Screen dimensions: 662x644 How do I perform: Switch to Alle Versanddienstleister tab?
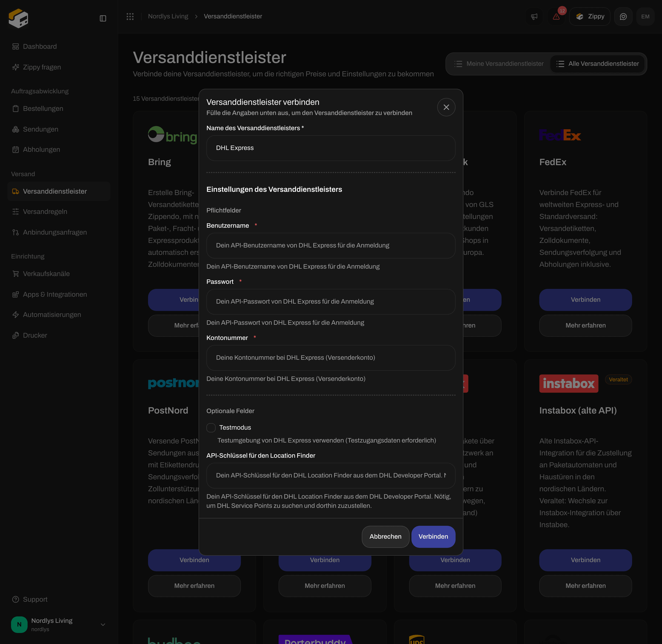[597, 64]
